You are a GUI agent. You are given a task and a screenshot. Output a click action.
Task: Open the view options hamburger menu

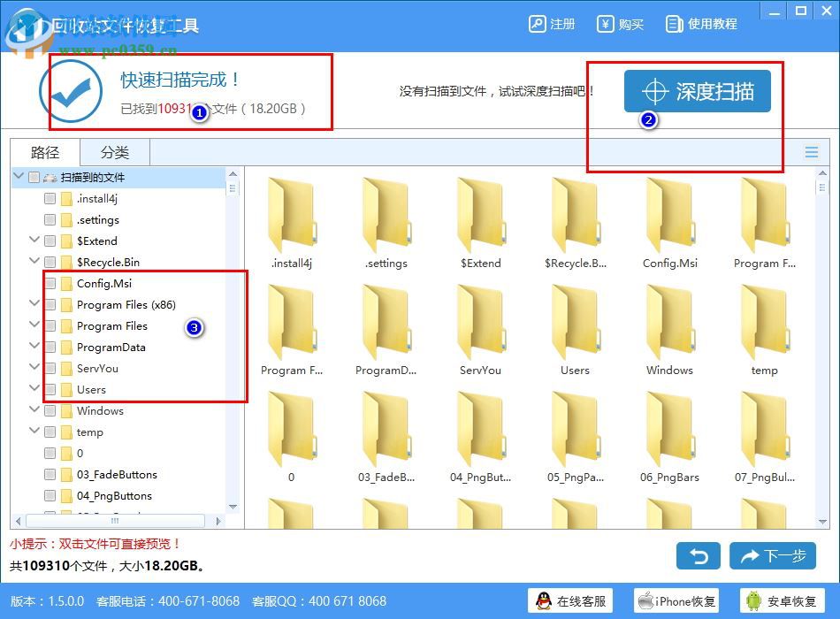[x=811, y=151]
